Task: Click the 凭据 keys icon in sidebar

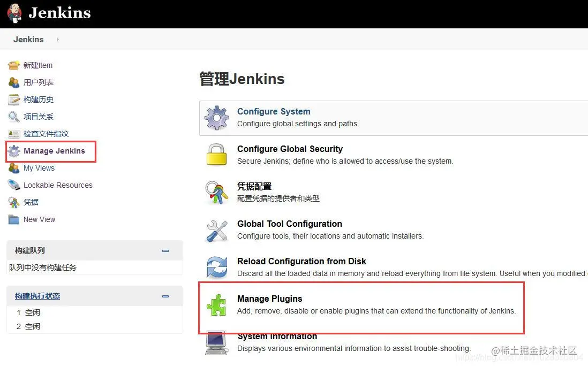Action: tap(14, 202)
